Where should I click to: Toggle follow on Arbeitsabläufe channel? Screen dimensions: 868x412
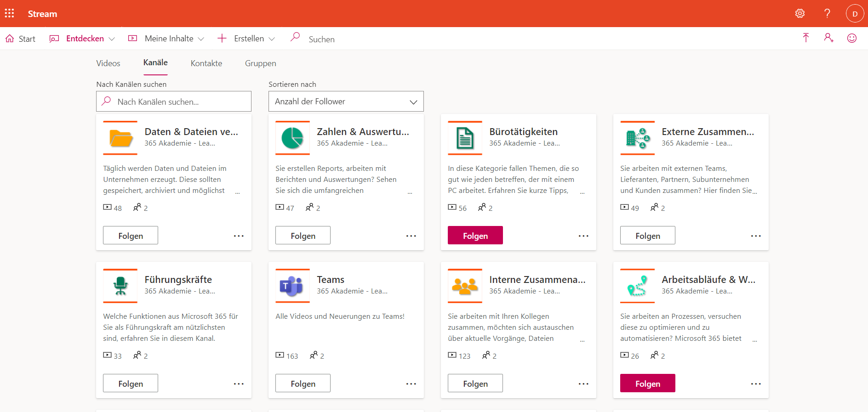[x=648, y=383]
